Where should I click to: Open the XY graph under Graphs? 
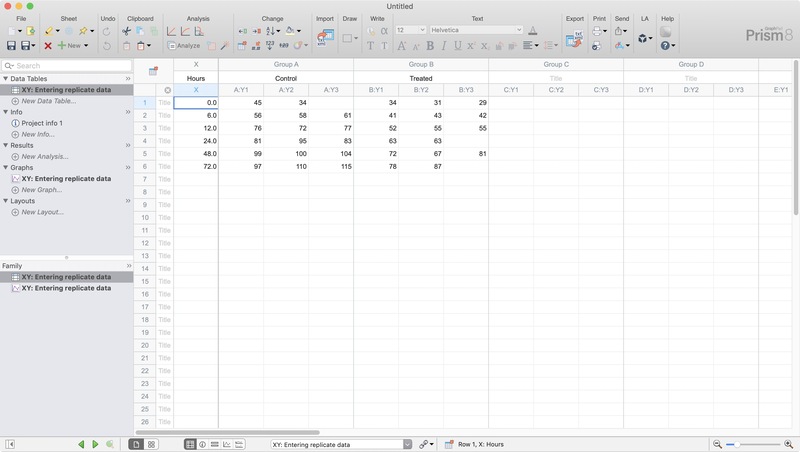pos(66,179)
